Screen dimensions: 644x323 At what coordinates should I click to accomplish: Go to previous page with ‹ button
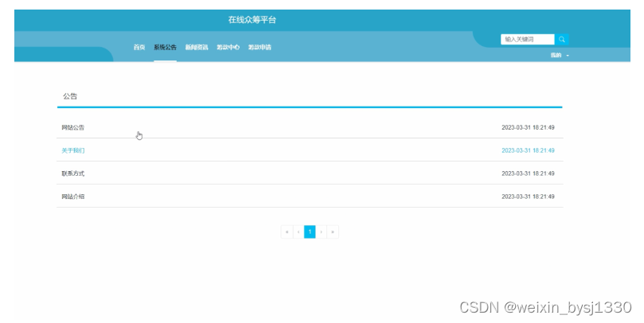coord(299,232)
